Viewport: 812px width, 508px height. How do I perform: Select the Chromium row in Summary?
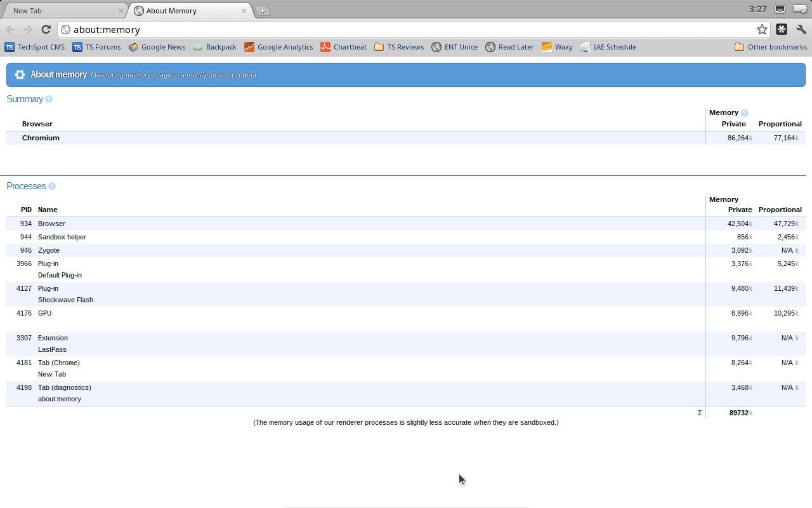(406, 138)
